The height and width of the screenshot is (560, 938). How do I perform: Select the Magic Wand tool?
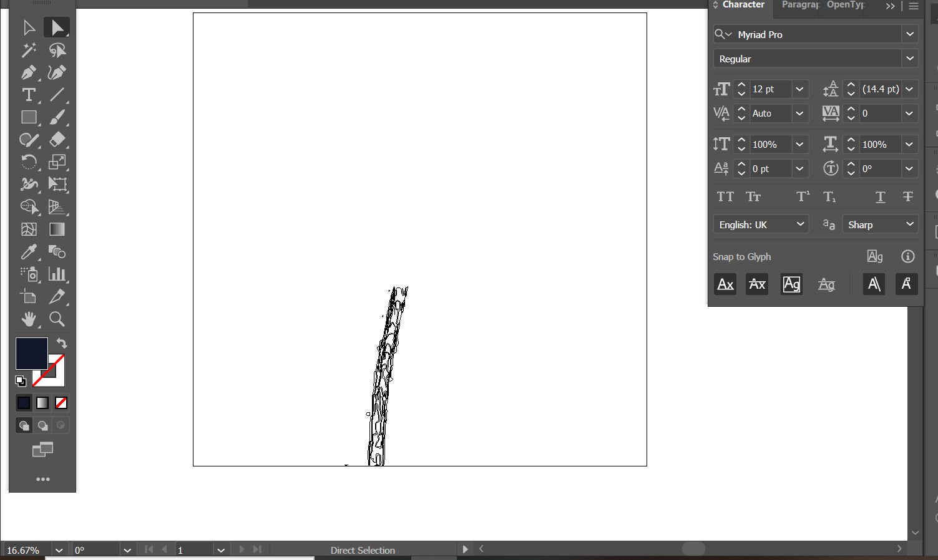click(x=29, y=50)
